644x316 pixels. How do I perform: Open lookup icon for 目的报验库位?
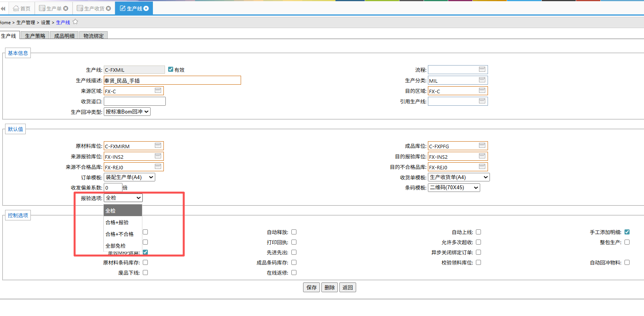[482, 156]
